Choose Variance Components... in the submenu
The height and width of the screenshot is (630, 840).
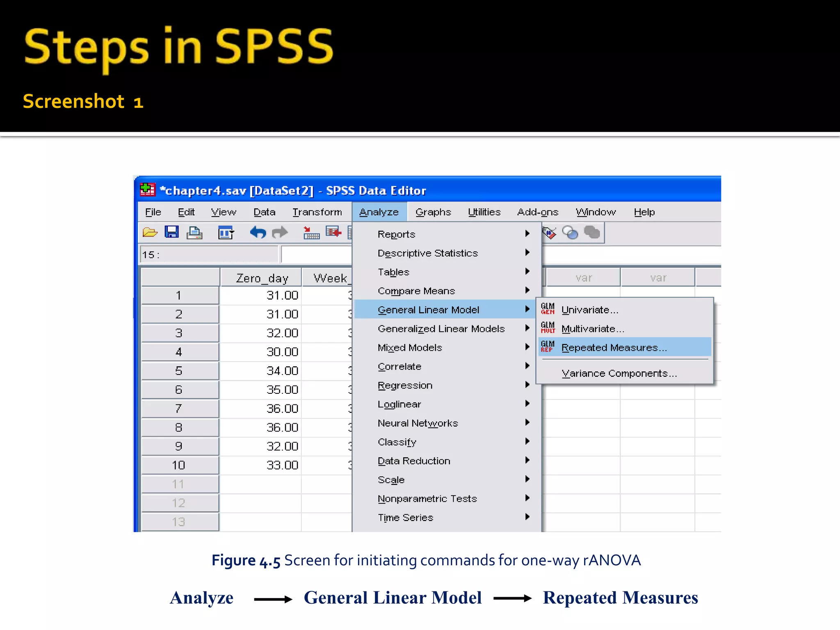[625, 373]
